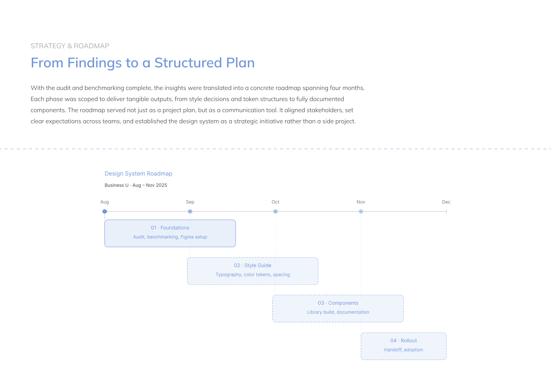Image resolution: width=551 pixels, height=392 pixels.
Task: Select the "Business U · Aug – Nov 2025" subtitle
Action: click(136, 185)
